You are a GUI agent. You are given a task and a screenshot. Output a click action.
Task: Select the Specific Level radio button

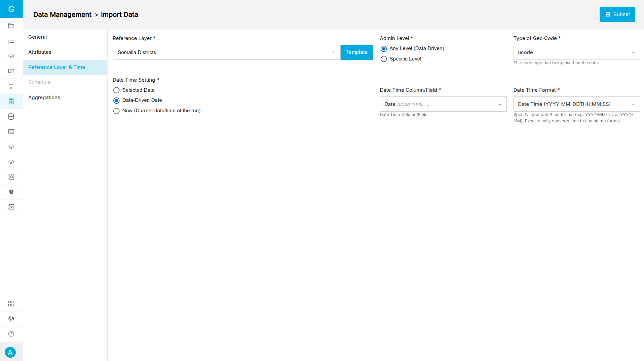point(384,59)
